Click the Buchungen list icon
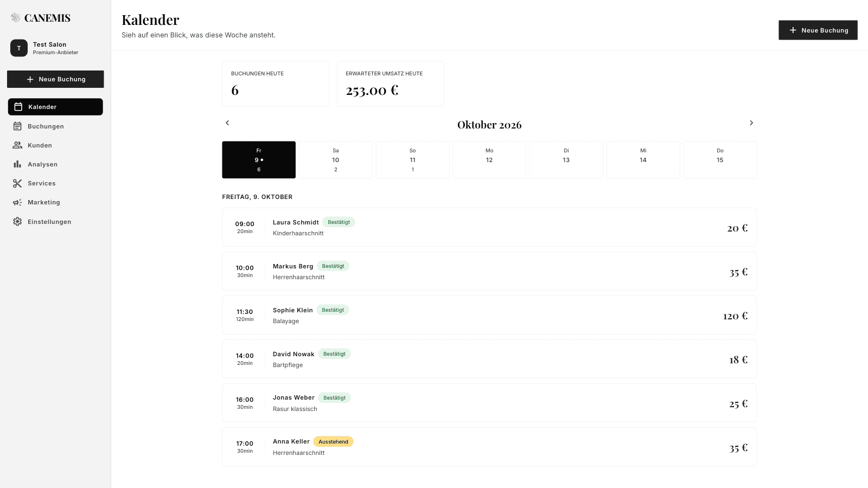 pos(17,126)
